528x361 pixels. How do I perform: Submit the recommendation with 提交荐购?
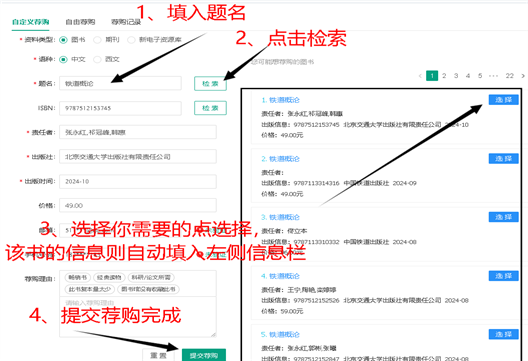pyautogui.click(x=204, y=355)
